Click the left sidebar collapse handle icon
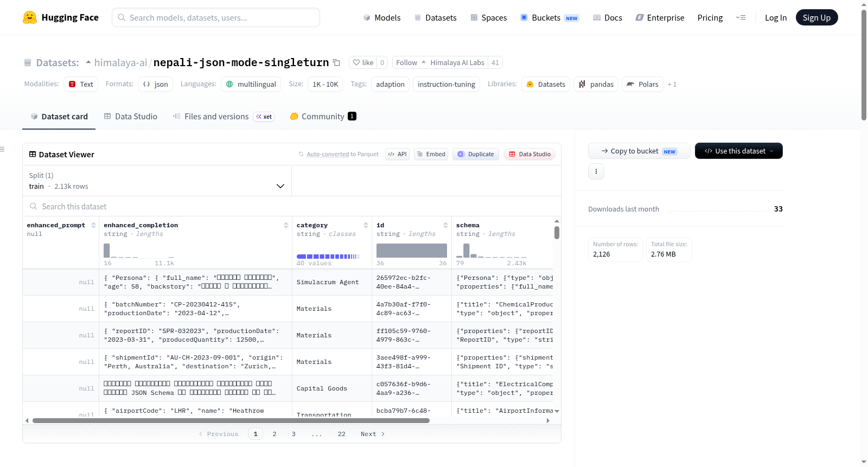The height and width of the screenshot is (467, 868). pyautogui.click(x=2, y=149)
